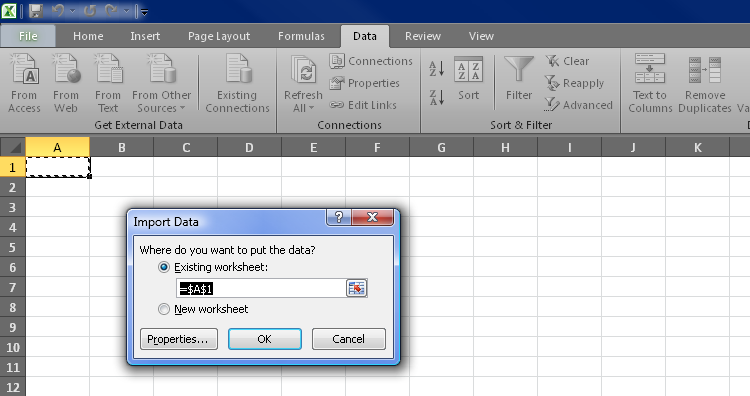
Task: Expand the Refresh All dropdown arrow
Action: coord(311,108)
